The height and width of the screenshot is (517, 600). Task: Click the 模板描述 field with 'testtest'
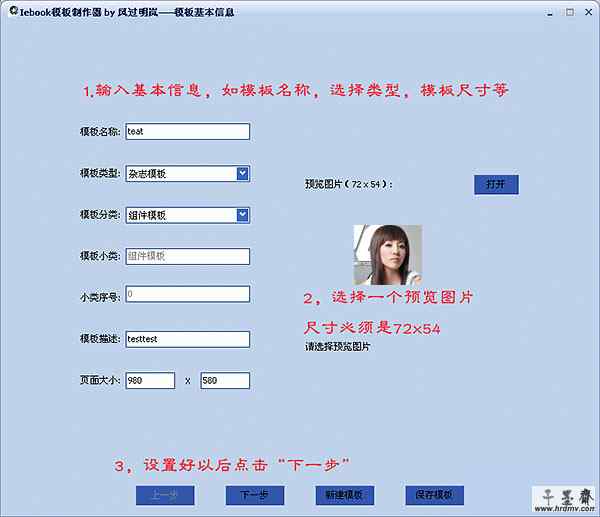tap(187, 339)
